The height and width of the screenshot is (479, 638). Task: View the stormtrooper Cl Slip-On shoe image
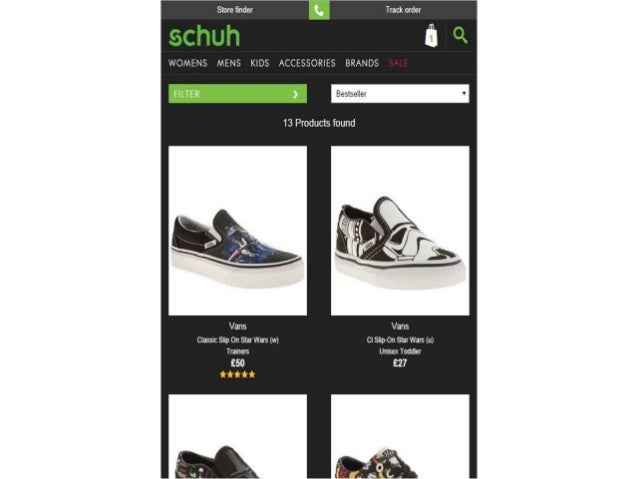[400, 231]
